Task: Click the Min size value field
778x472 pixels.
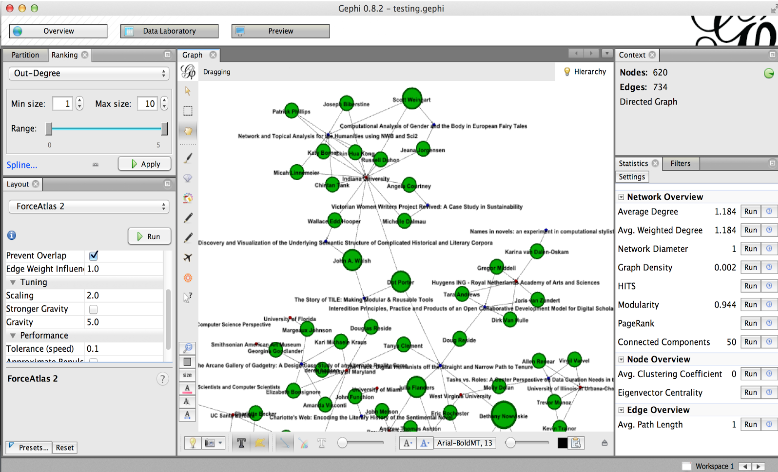Action: pos(63,103)
